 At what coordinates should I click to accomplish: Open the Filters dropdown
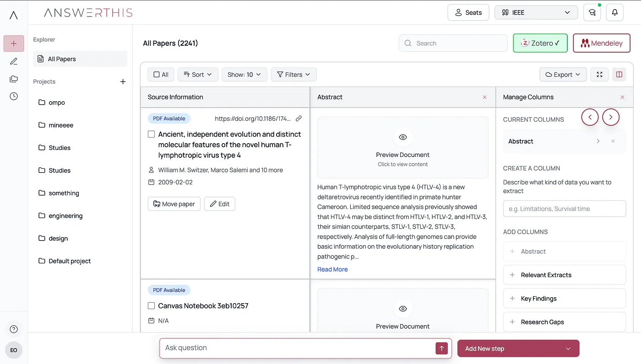[293, 75]
